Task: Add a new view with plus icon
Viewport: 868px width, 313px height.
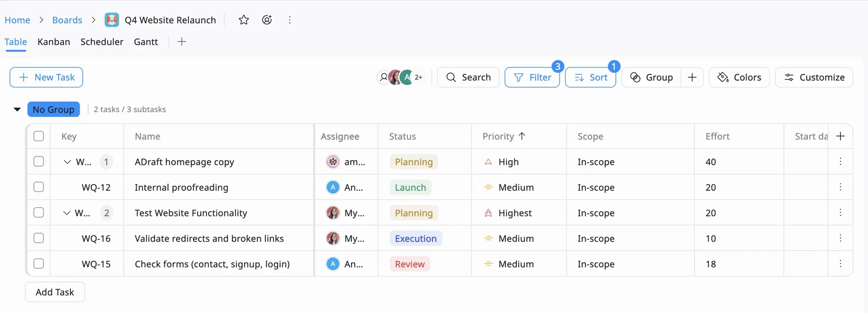Action: pyautogui.click(x=182, y=42)
